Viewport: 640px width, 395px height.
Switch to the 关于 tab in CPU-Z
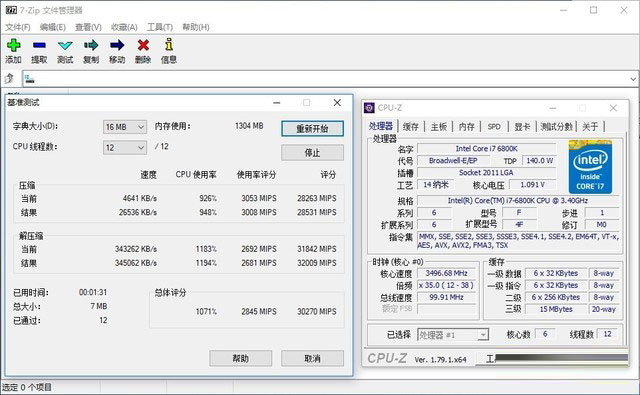coord(590,126)
